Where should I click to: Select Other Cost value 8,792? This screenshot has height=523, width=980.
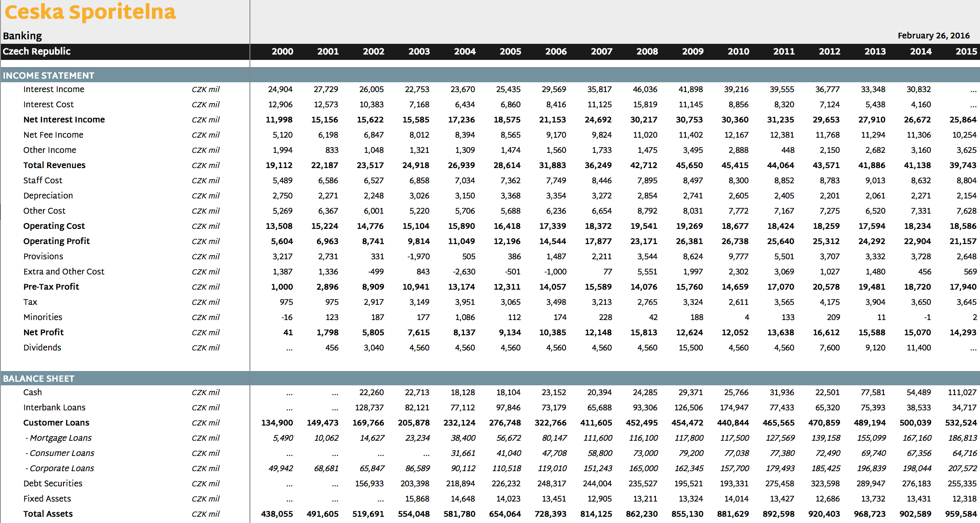(x=647, y=211)
